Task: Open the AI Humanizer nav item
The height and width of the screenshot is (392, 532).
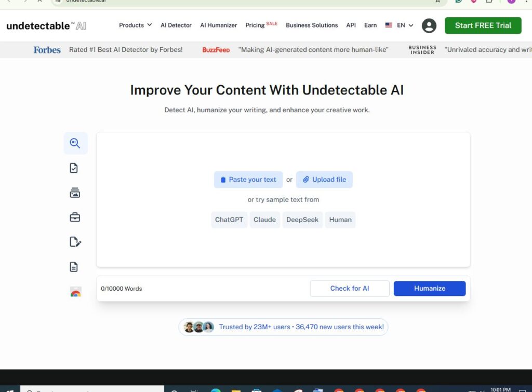Action: pyautogui.click(x=219, y=25)
